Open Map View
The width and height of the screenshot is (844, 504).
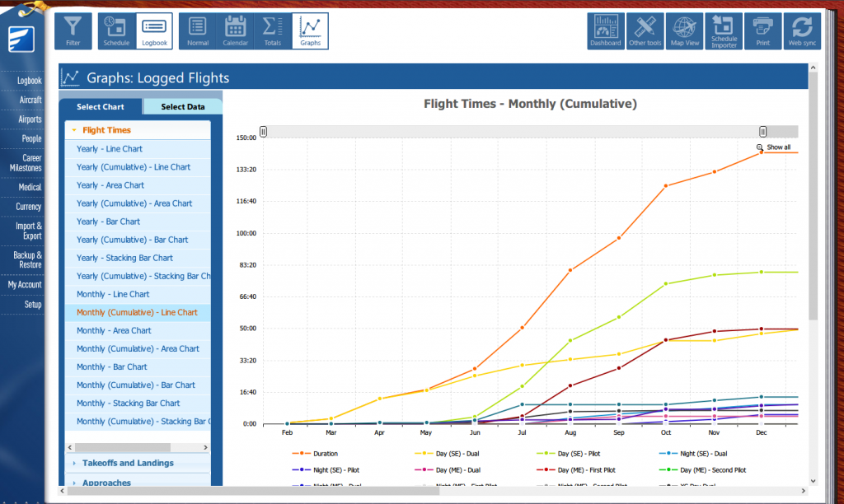click(684, 31)
